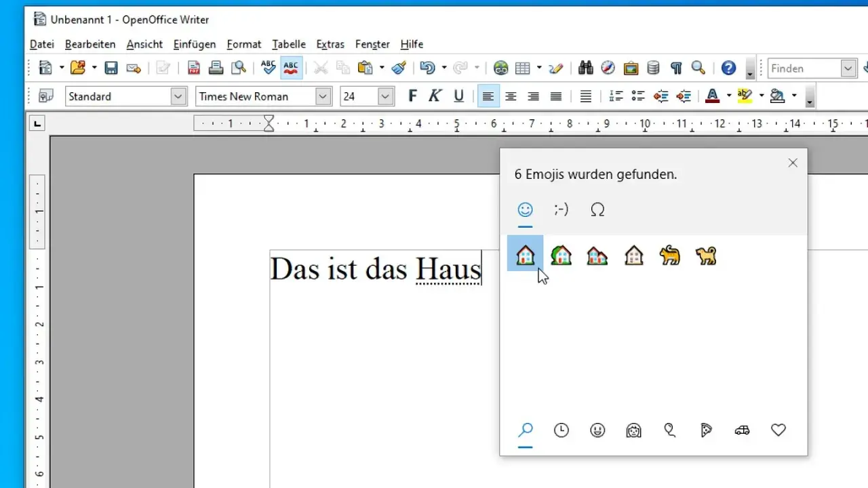Toggle bold F formatting button
Screen dimensions: 868x488
click(x=412, y=96)
